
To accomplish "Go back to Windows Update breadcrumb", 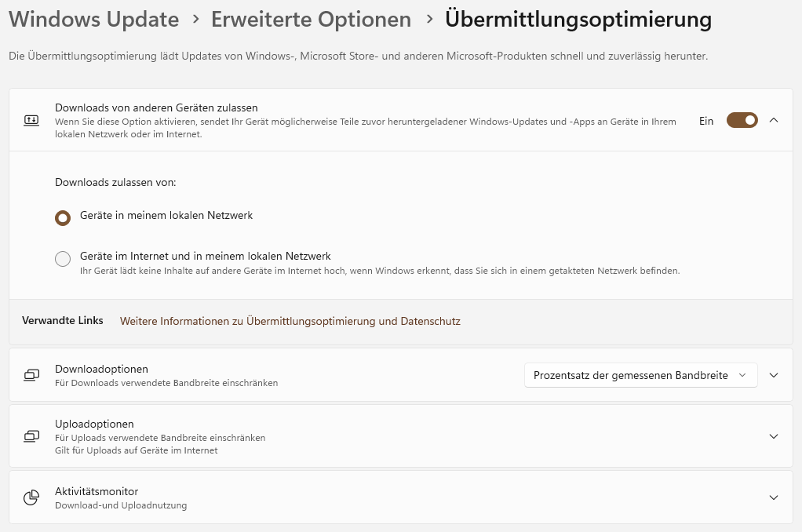I will pyautogui.click(x=93, y=20).
